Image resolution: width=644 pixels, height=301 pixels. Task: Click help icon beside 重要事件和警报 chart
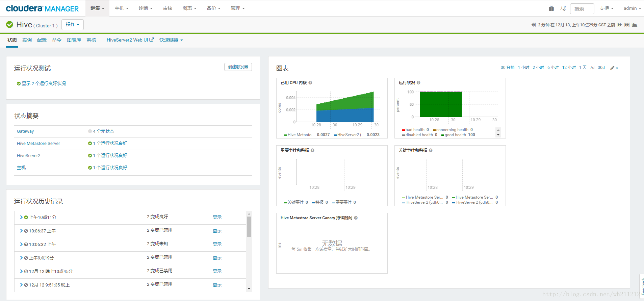[x=312, y=150]
